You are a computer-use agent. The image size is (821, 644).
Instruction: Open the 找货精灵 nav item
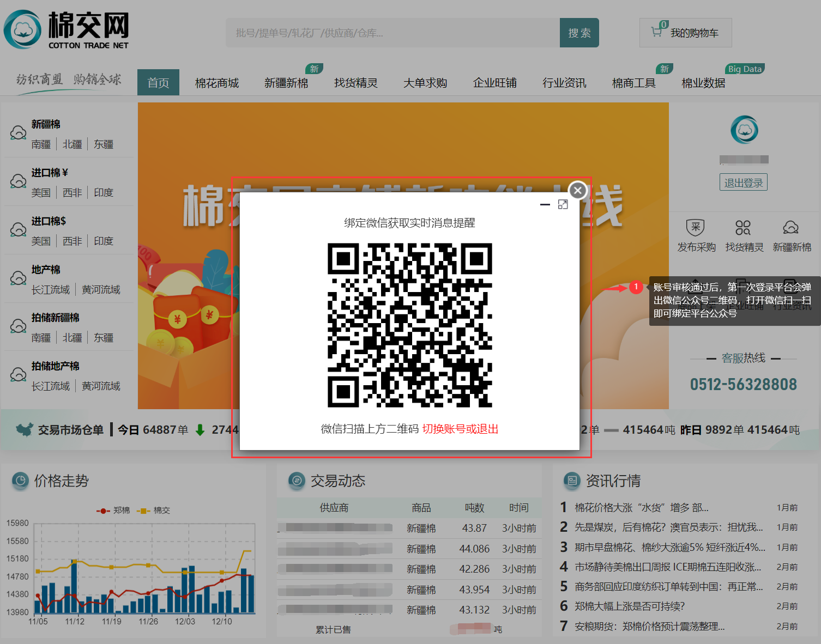[x=356, y=83]
